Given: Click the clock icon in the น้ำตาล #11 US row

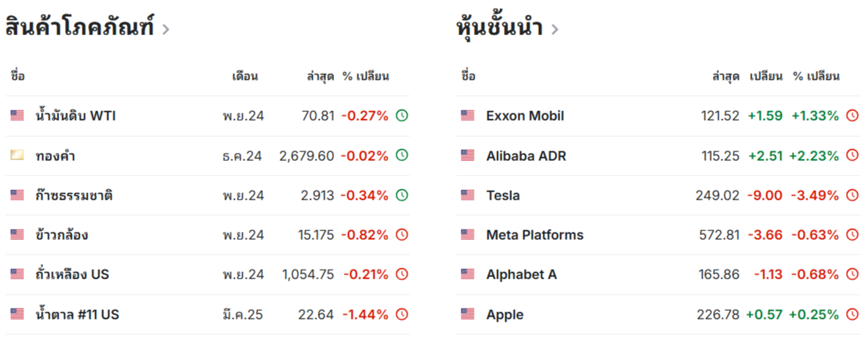Looking at the screenshot, I should pyautogui.click(x=402, y=314).
